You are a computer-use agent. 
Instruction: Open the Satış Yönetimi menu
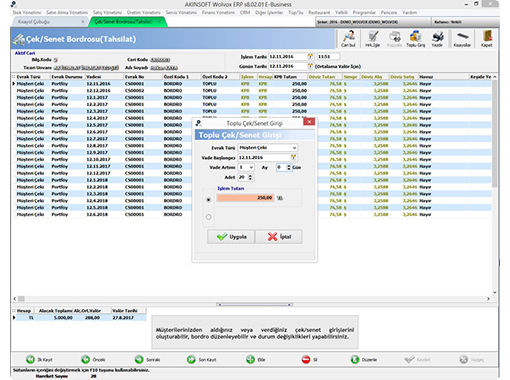tap(107, 12)
